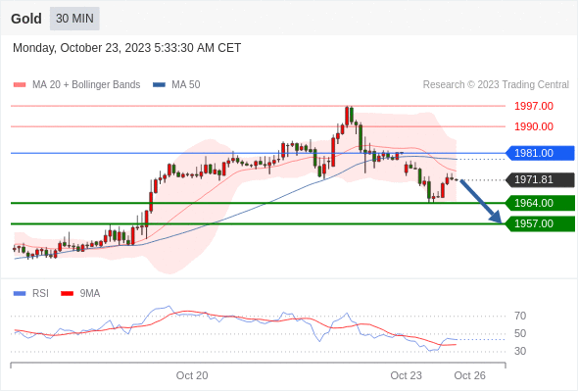Viewport: 578px width, 392px height.
Task: Click the Oct 23 time axis label
Action: click(x=406, y=375)
